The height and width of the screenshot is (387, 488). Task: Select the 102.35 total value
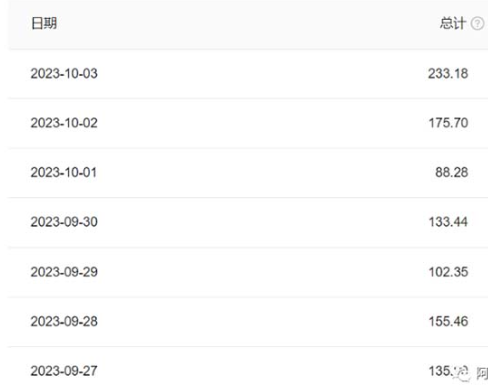(448, 272)
